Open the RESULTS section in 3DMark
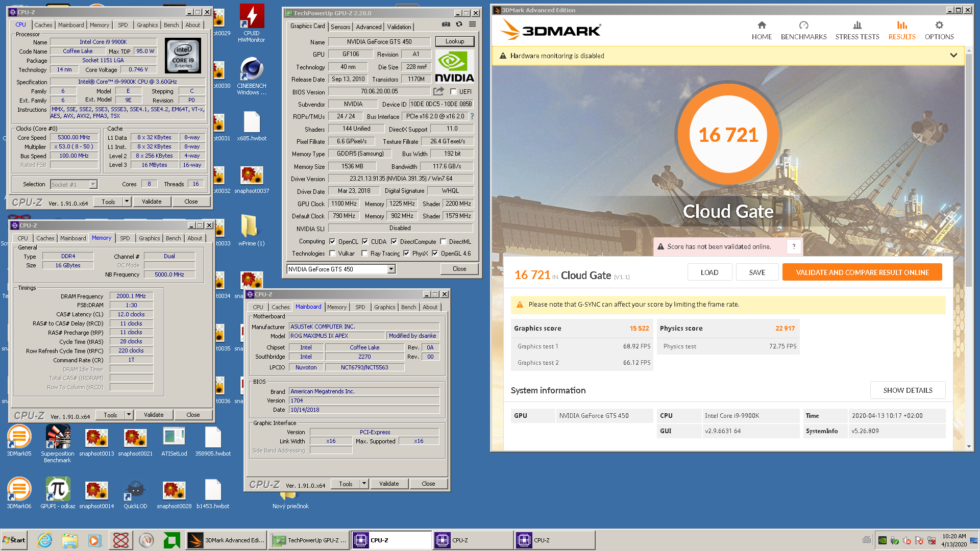Image resolution: width=980 pixels, height=551 pixels. (902, 31)
